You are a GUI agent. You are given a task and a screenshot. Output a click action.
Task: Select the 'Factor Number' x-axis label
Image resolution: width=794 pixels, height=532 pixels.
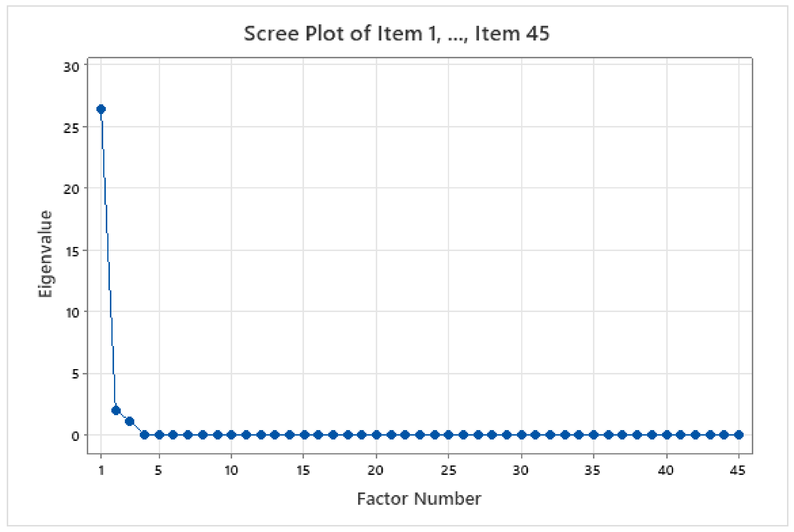(x=419, y=499)
